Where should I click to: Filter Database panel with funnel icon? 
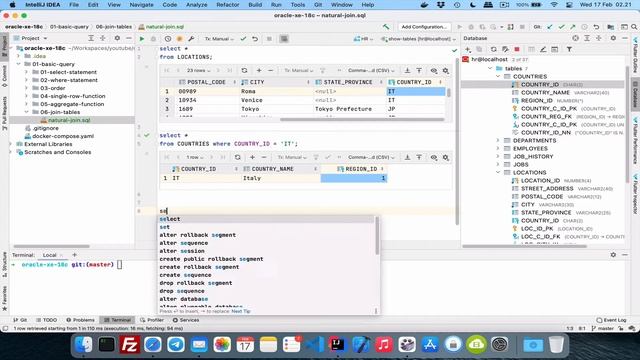point(569,49)
